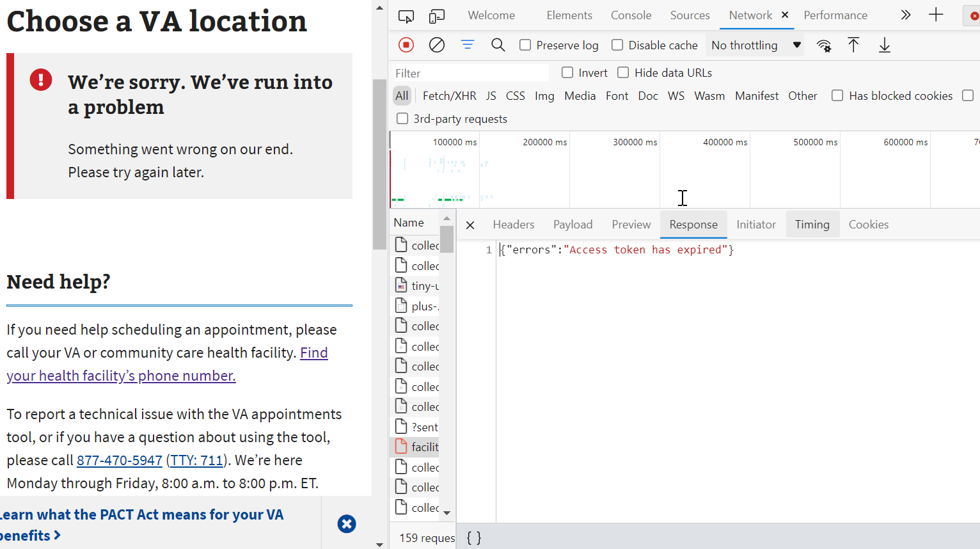
Task: Call the 877-470-5947 support number
Action: (x=119, y=459)
